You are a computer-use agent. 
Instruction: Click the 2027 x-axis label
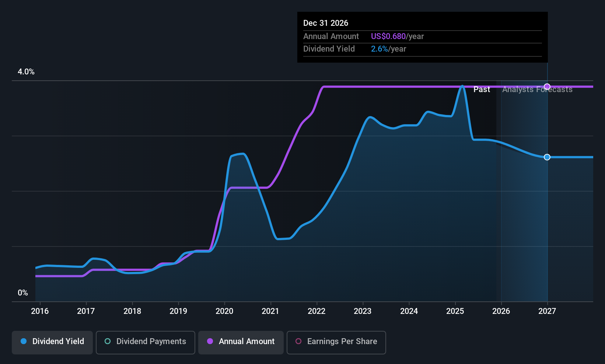(547, 311)
